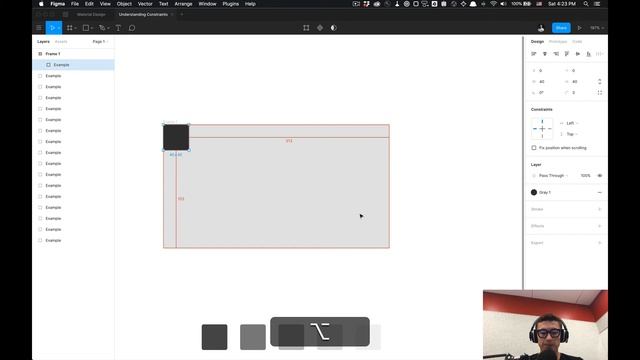This screenshot has width=640, height=360.
Task: Click the Edit Object icon in toolbar center
Action: click(306, 28)
